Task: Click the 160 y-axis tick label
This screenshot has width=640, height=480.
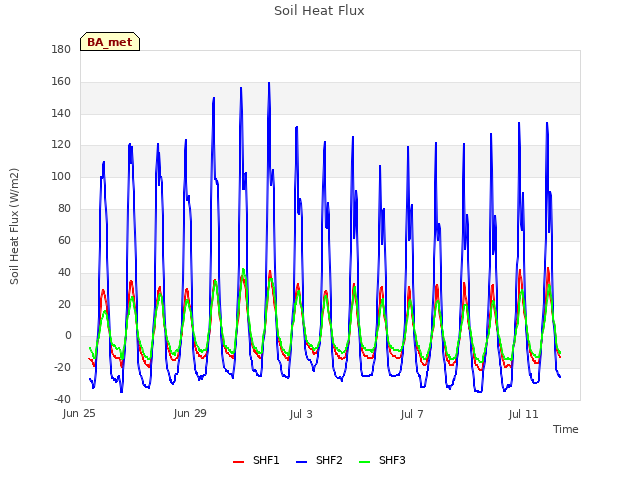Action: point(61,82)
